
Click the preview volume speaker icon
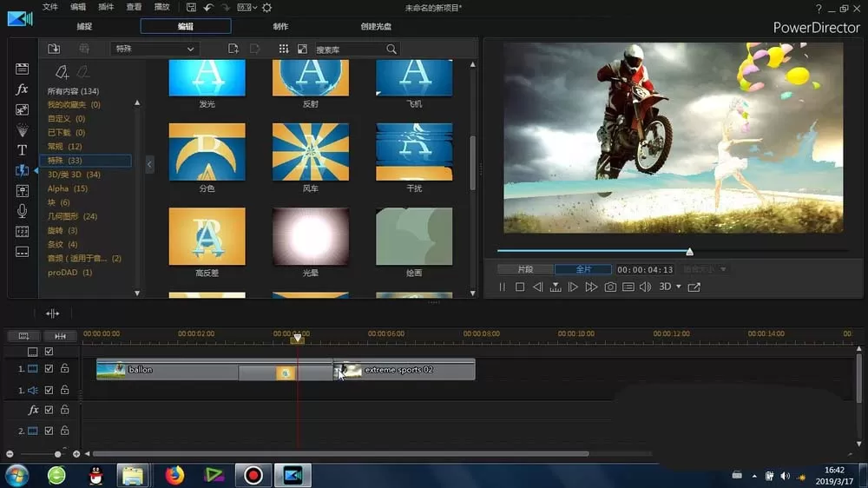646,287
